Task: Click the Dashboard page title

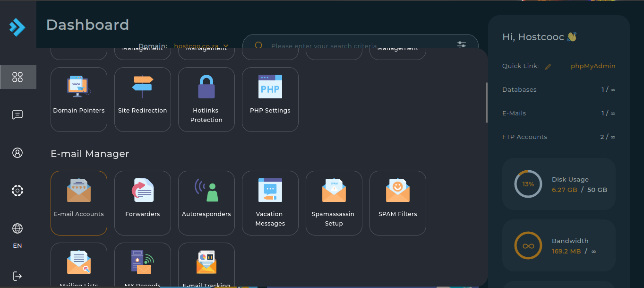Action: pyautogui.click(x=87, y=25)
